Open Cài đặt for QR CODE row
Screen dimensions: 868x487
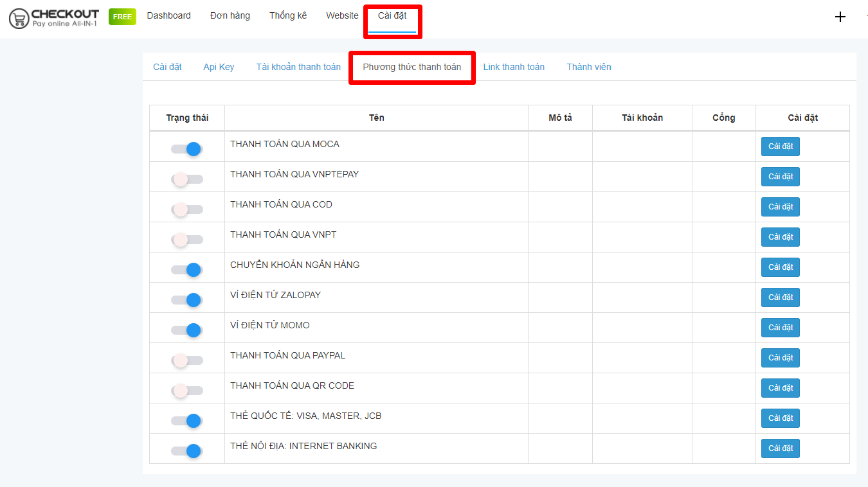[x=781, y=388]
